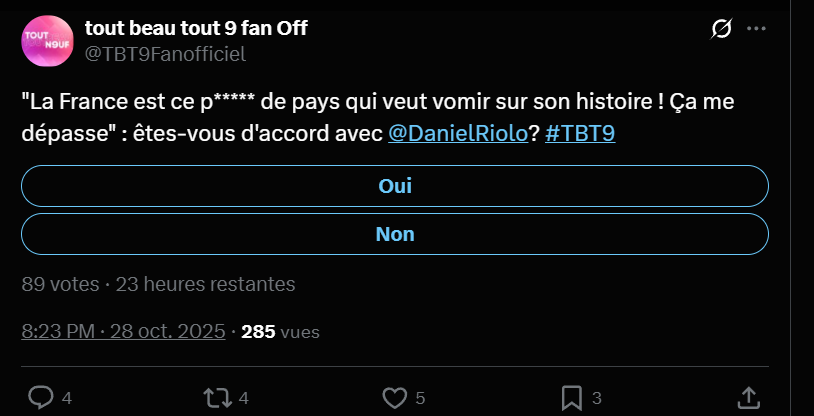Visit tout beau tout 9 fan Off profile name
Viewport: 814px width, 416px height.
click(x=196, y=28)
